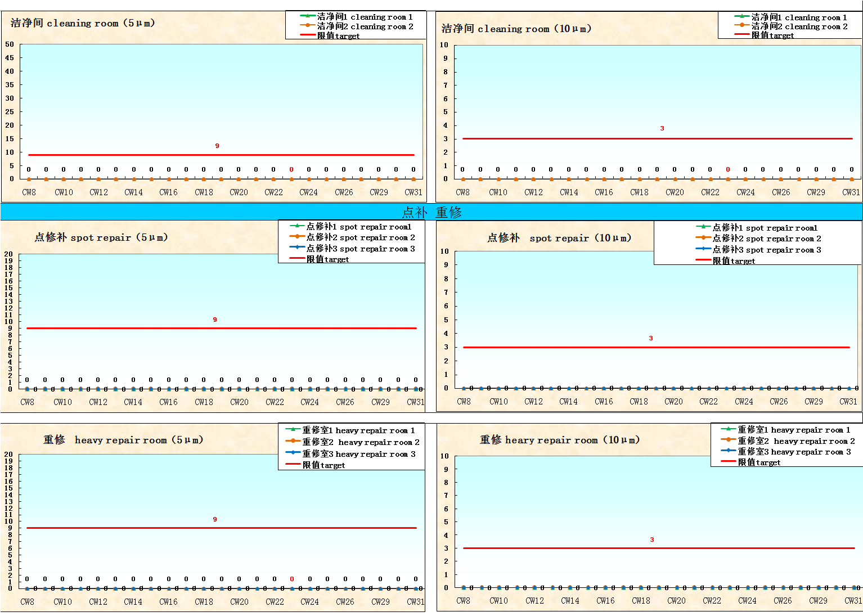Select the red 限值 target swatch in the 5μm cleaning room legend
863x616 pixels.
coord(308,35)
